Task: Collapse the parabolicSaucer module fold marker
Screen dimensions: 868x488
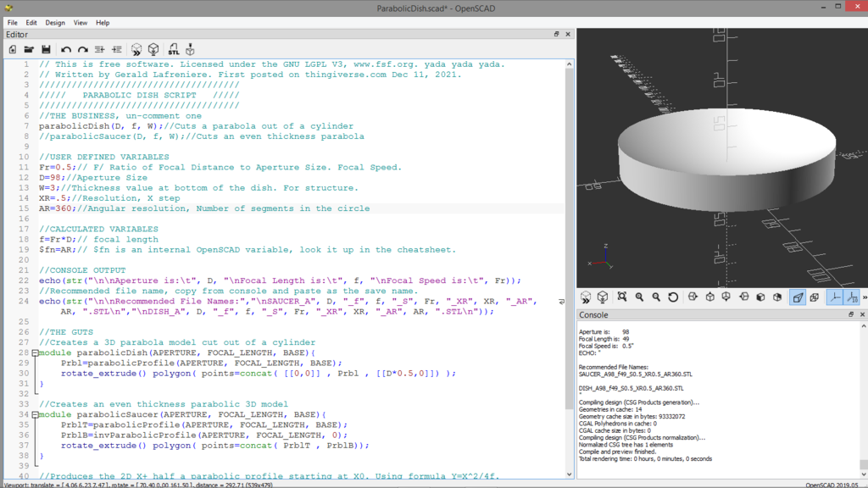Action: tap(35, 414)
